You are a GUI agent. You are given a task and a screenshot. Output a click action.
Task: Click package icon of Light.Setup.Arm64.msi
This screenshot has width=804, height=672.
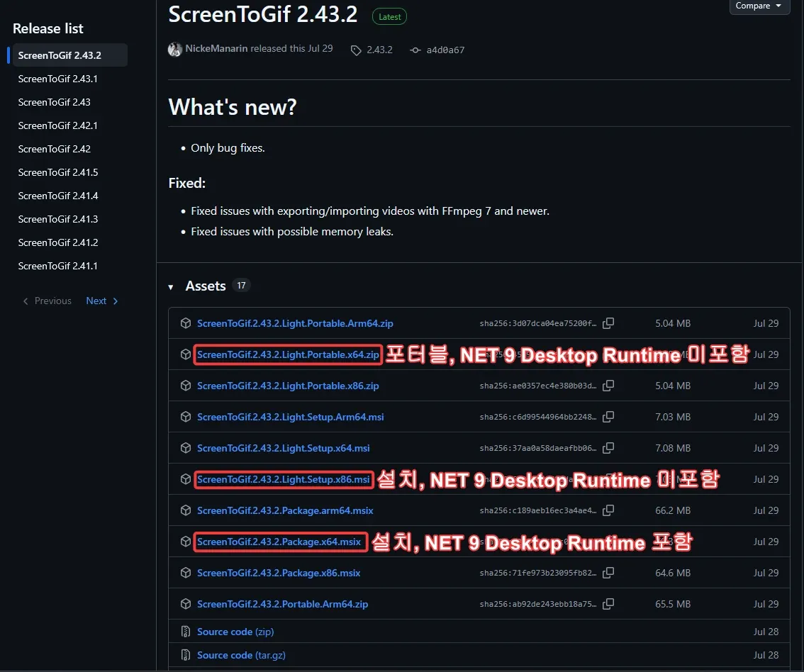[x=186, y=417]
